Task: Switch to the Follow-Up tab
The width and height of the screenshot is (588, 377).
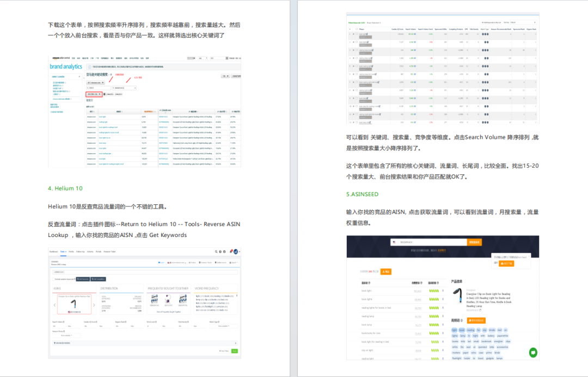Action: coord(80,252)
